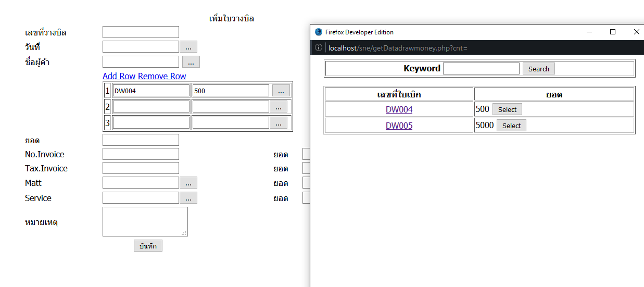Open the lookup button beside Matt
The height and width of the screenshot is (287, 644).
188,183
